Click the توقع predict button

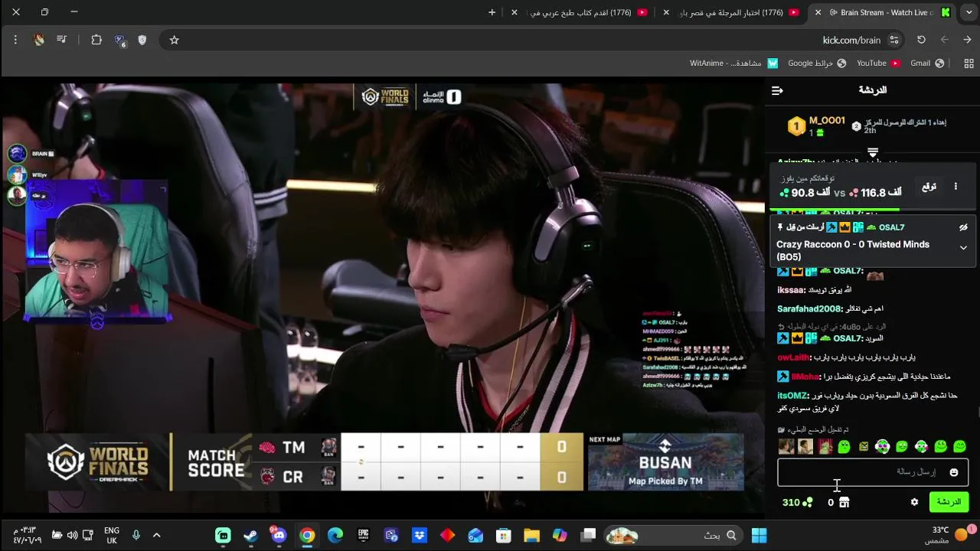(x=929, y=186)
